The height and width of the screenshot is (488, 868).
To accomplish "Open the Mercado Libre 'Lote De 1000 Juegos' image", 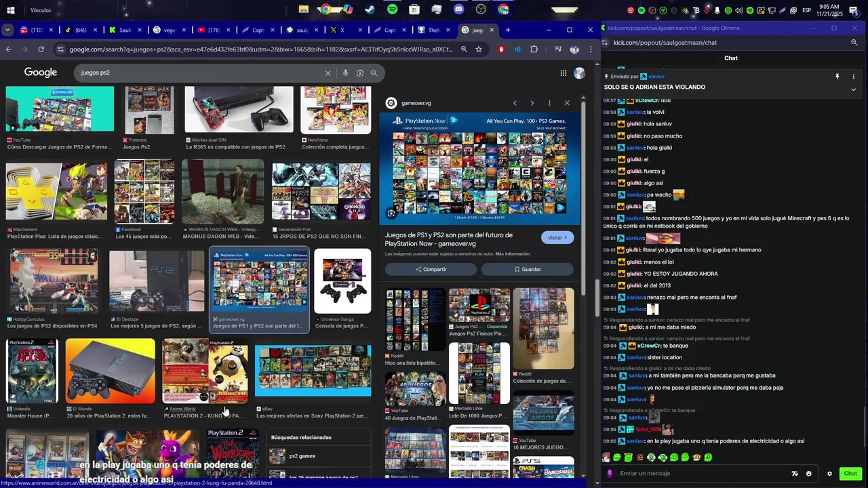I will click(479, 373).
